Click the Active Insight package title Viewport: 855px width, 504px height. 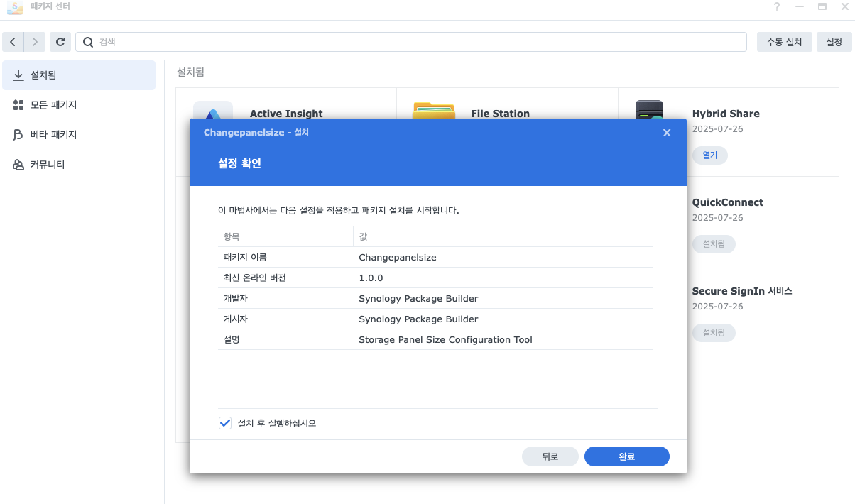[286, 114]
